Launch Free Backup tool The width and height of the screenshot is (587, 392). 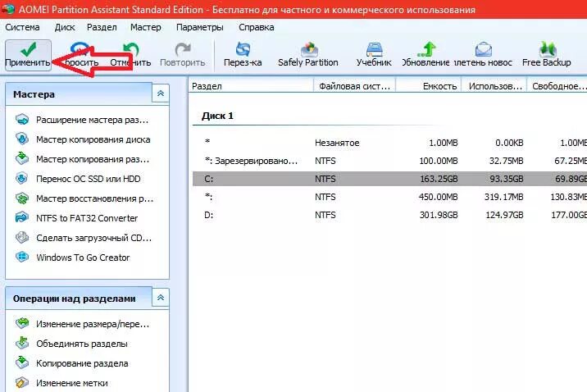(546, 55)
